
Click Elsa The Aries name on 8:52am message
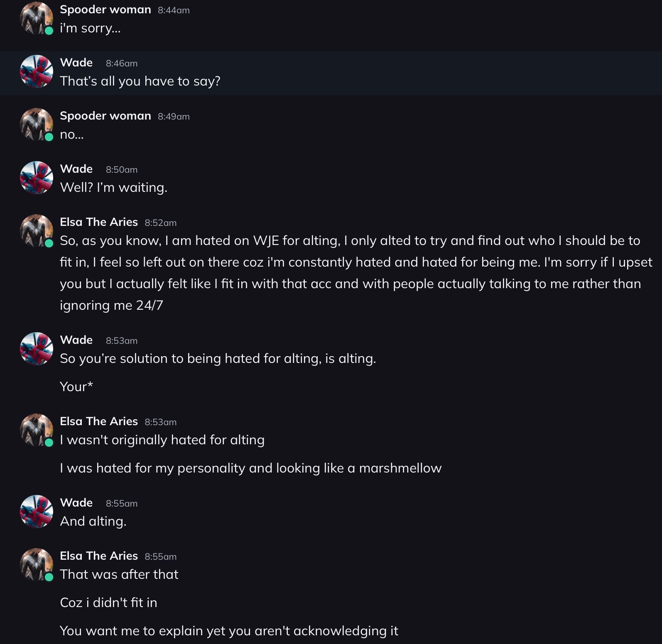click(x=99, y=222)
